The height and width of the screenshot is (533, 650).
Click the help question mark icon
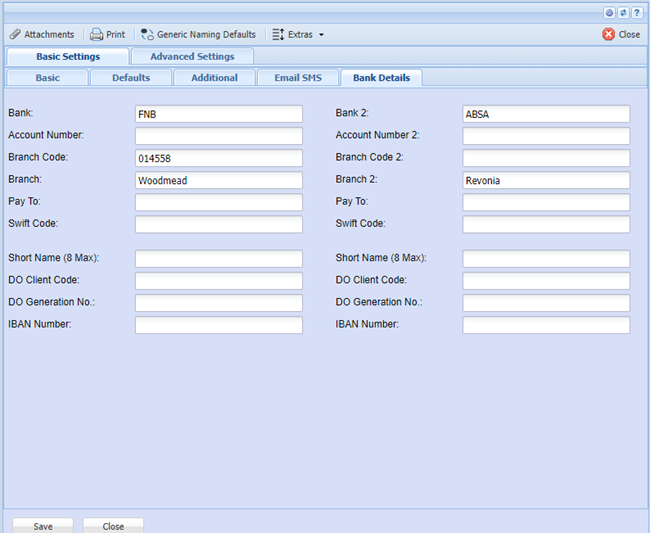pos(636,13)
